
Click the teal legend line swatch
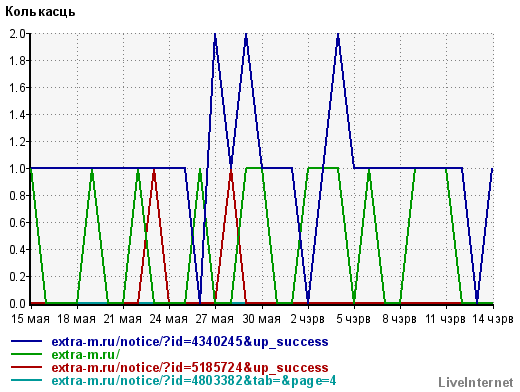click(27, 380)
